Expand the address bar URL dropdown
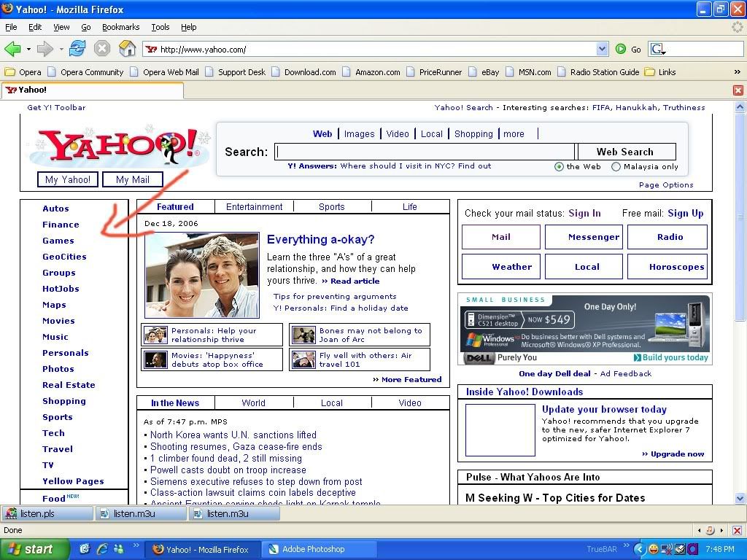 coord(602,49)
